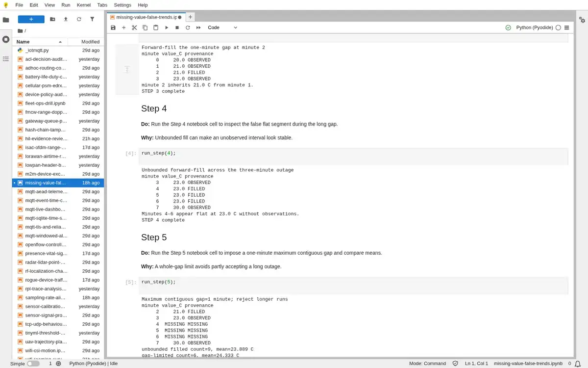588x368 pixels.
Task: Click the trusted notebook checkmark icon
Action: (x=508, y=27)
